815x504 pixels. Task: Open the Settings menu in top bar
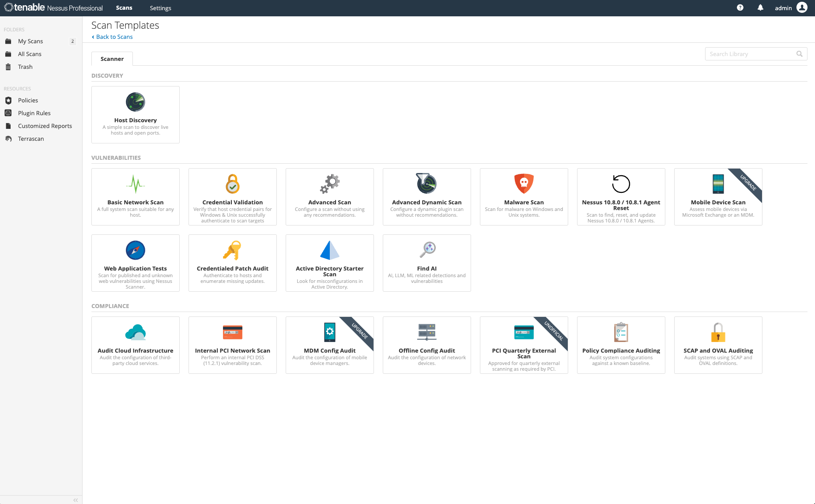coord(160,8)
